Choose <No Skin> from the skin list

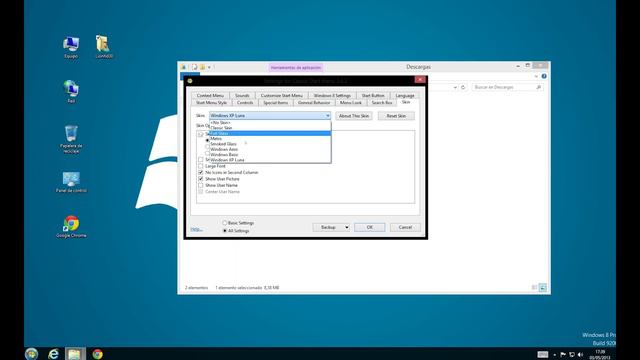270,122
